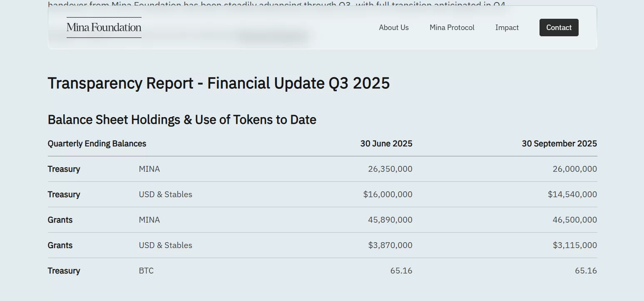Screen dimensions: 644x301
Task: Open the About Us nav item
Action: (x=393, y=28)
